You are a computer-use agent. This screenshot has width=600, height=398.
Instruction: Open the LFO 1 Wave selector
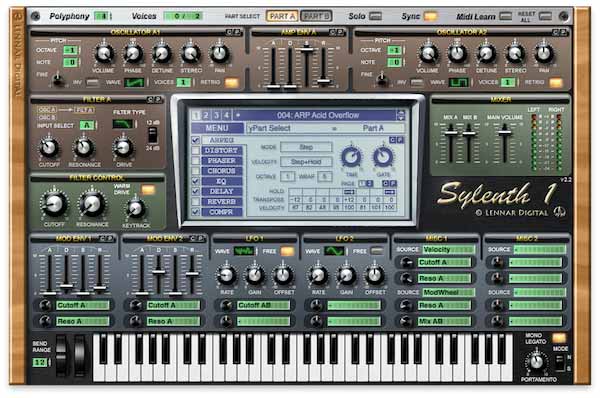pos(244,251)
